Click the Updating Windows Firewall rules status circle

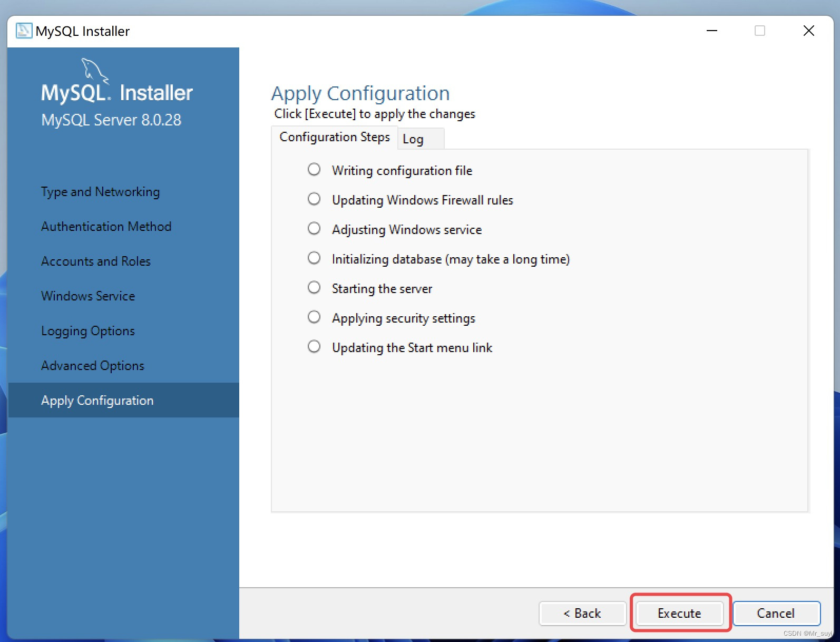[x=314, y=199]
